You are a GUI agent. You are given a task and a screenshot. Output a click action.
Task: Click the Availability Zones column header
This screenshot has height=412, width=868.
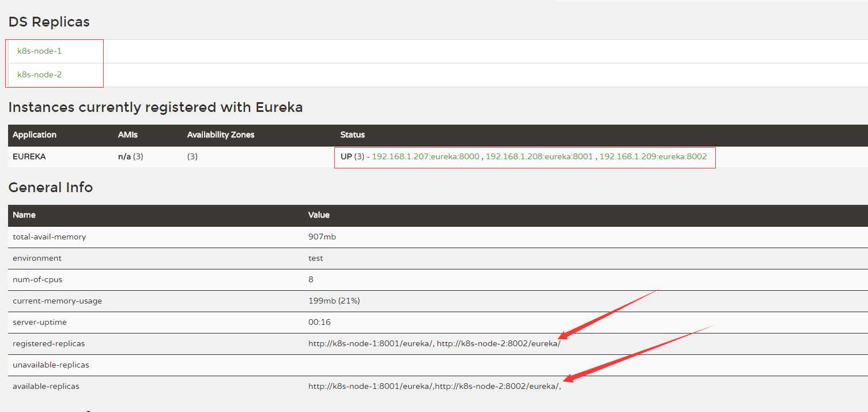[221, 135]
